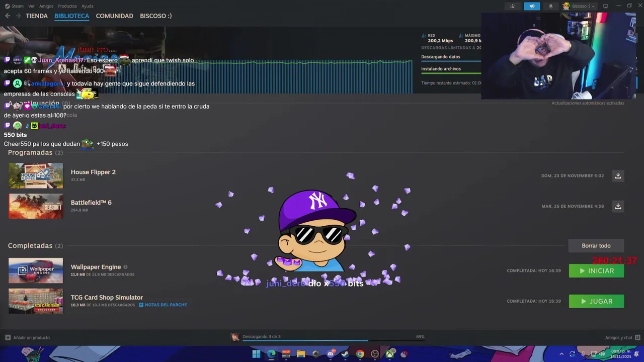The image size is (644, 362).
Task: Click JUGAR for TCG Card Shop Simulator
Action: pos(596,301)
